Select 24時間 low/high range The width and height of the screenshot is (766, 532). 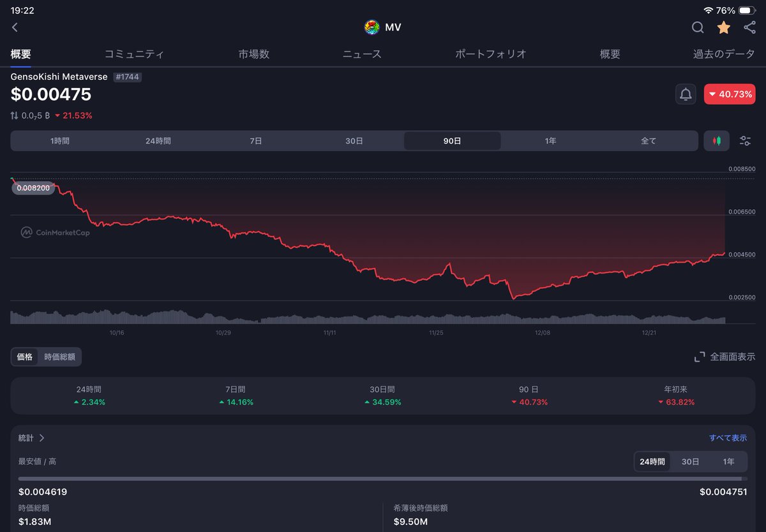coord(652,461)
